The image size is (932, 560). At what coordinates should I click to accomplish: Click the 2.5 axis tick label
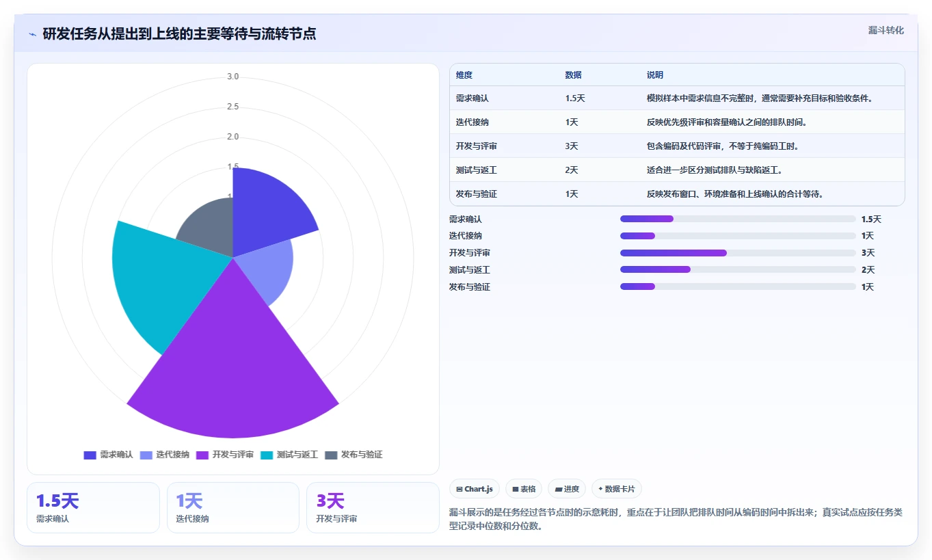(233, 107)
